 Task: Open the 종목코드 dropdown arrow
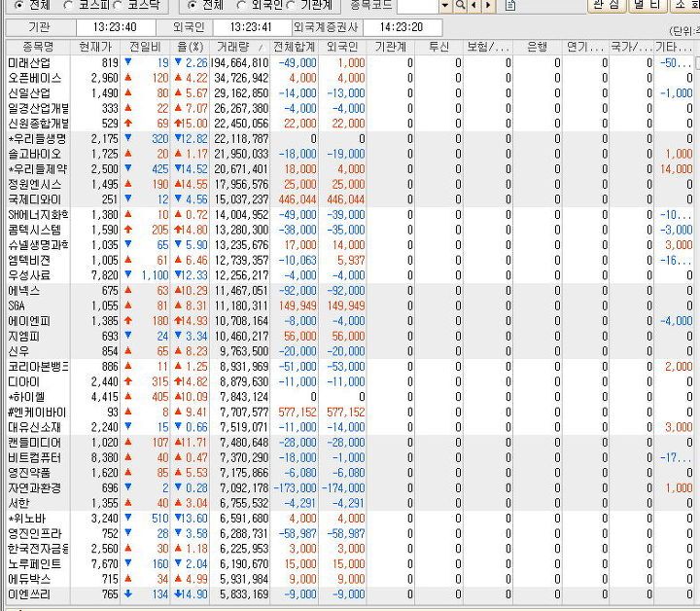click(445, 6)
